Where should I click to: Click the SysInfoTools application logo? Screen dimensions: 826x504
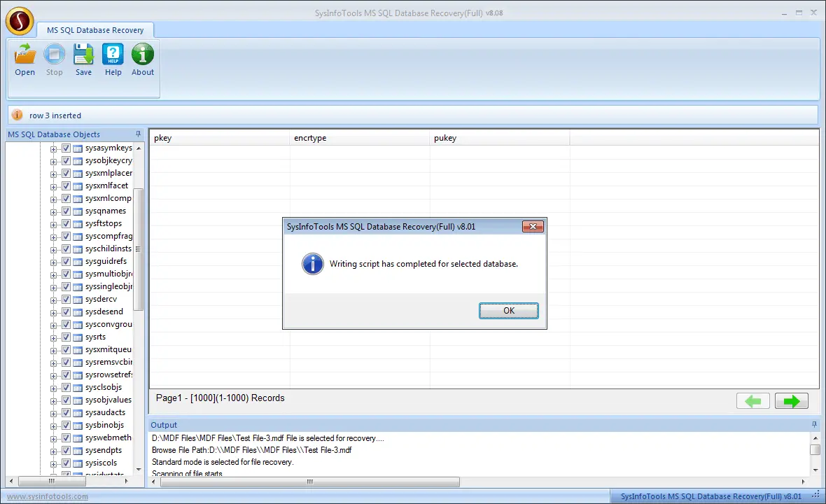click(20, 22)
